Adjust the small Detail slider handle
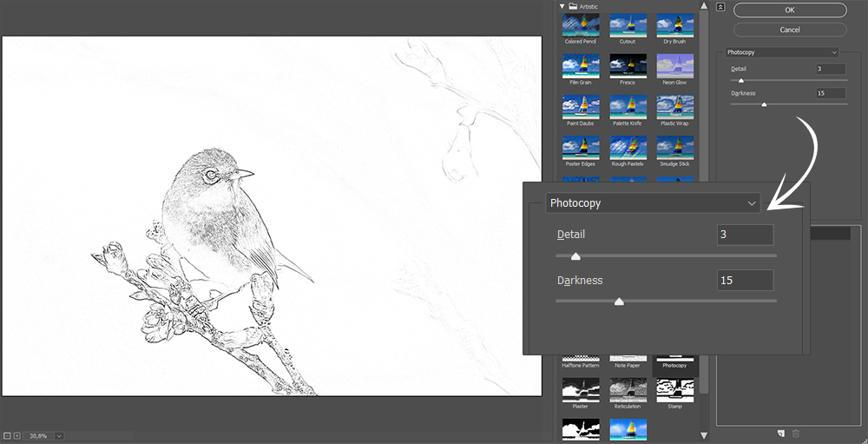Screen dimensions: 868x444 click(x=741, y=81)
